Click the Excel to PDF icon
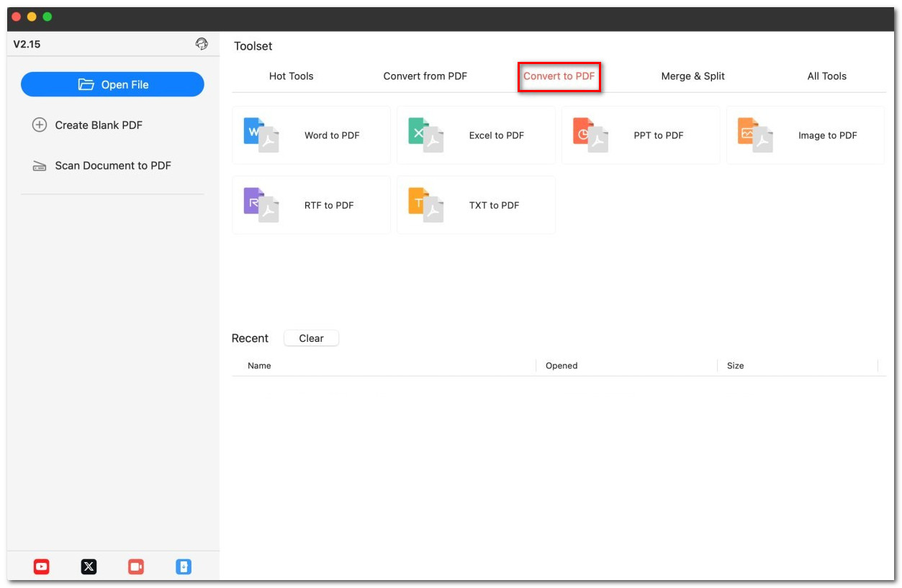Image resolution: width=902 pixels, height=588 pixels. pyautogui.click(x=425, y=135)
